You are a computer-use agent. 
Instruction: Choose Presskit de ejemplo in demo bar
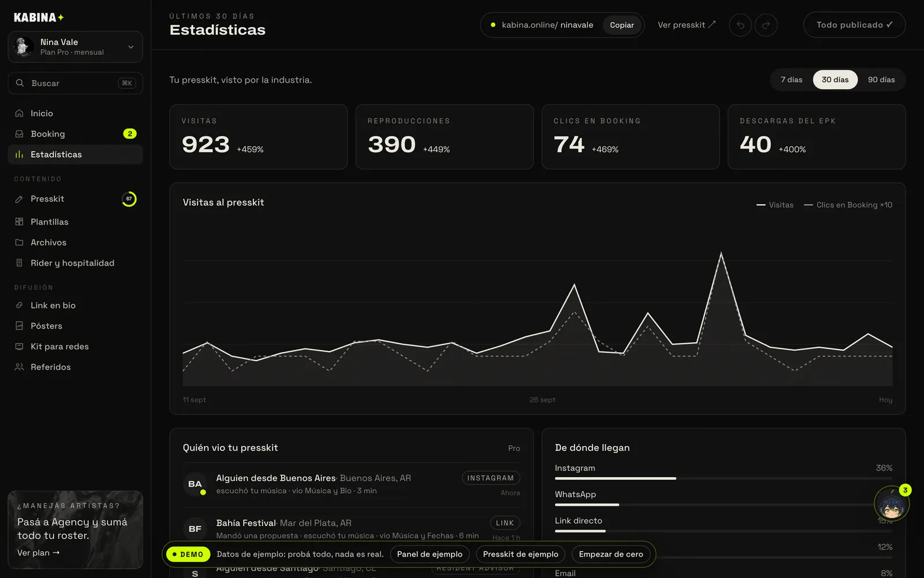coord(520,554)
